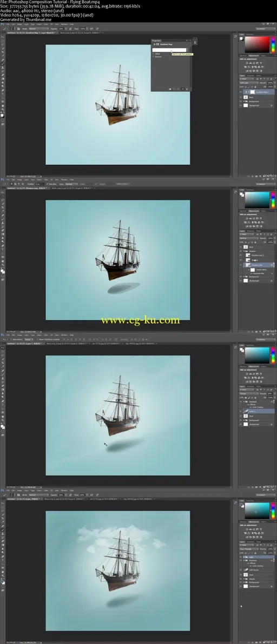Select the Type tool in the second frame's toolbar

(3, 249)
